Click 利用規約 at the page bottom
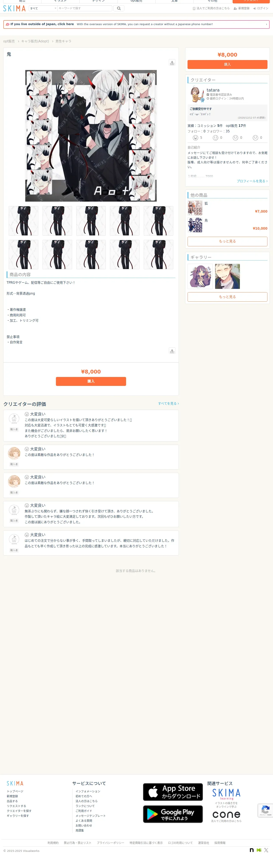273x868 pixels. pos(53,843)
